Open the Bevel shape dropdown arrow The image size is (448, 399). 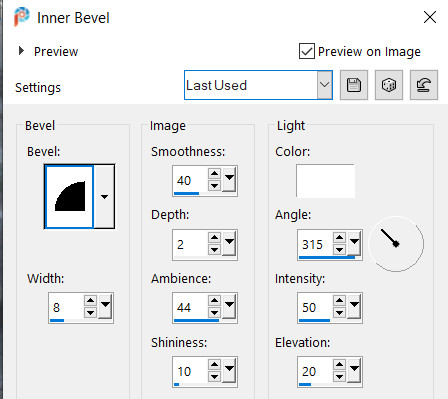104,197
